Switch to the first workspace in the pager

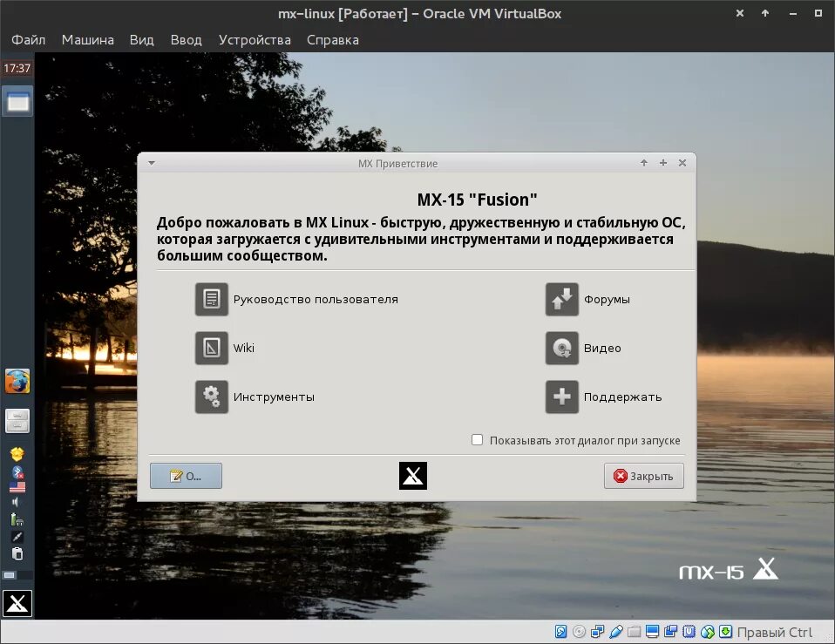click(10, 575)
